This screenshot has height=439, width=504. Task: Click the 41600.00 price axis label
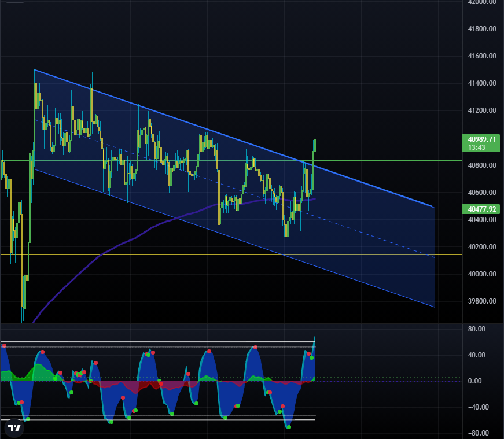pyautogui.click(x=482, y=56)
